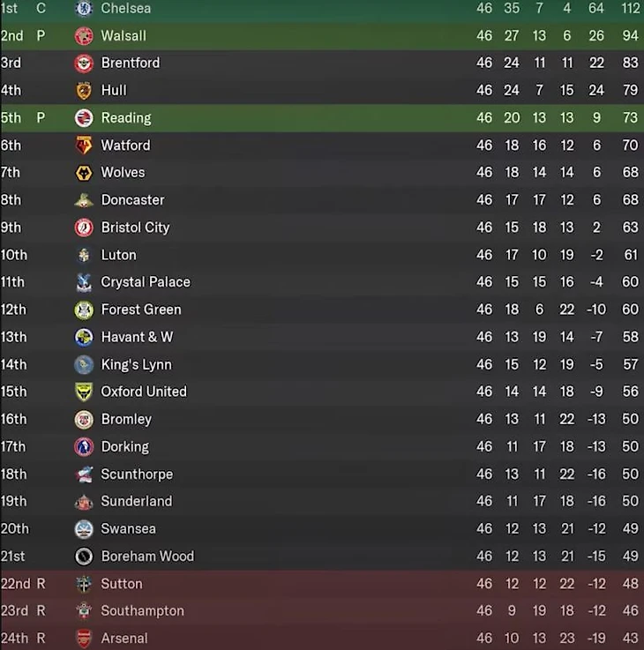Image resolution: width=644 pixels, height=650 pixels.
Task: Open the Boreham Wood club page
Action: 147,557
